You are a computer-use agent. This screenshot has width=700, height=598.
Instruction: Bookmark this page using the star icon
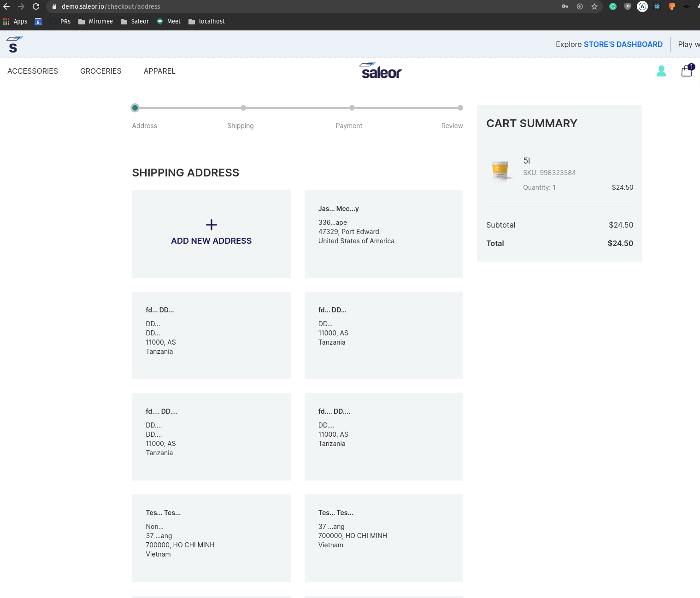(x=594, y=6)
